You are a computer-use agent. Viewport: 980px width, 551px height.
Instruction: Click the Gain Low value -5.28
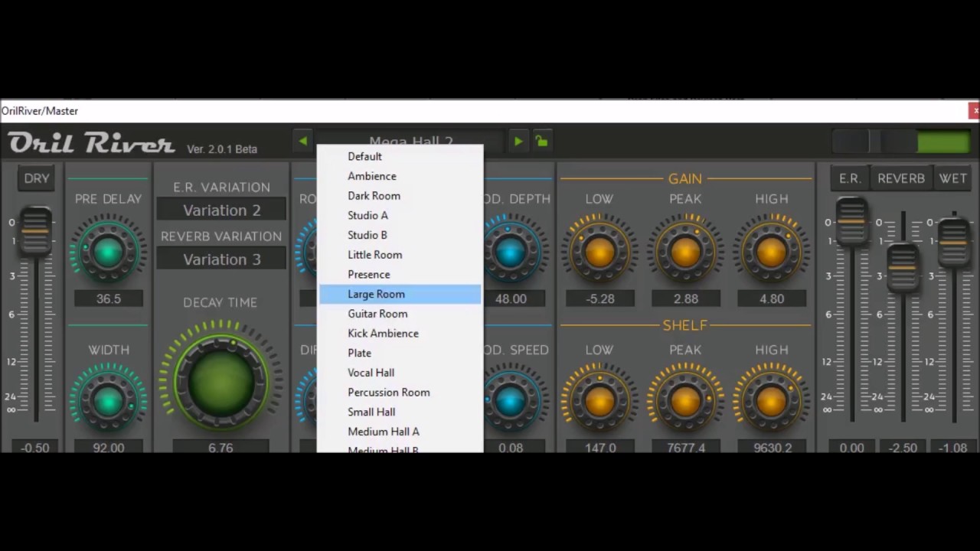[599, 299]
